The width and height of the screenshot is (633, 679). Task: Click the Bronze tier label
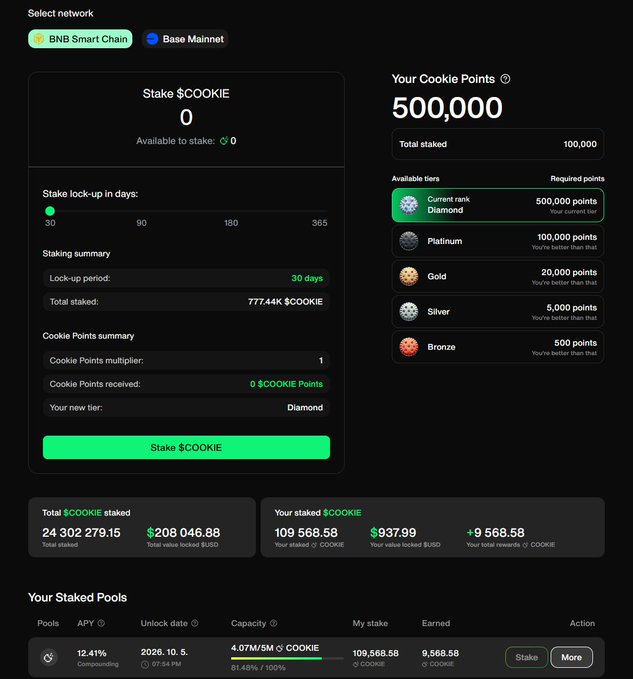[x=441, y=347]
